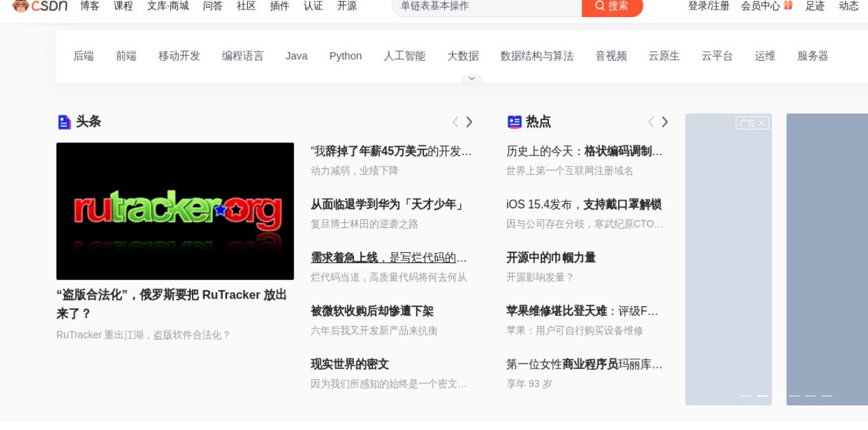Select the 音视频 category tab
868x430 pixels.
(x=611, y=56)
